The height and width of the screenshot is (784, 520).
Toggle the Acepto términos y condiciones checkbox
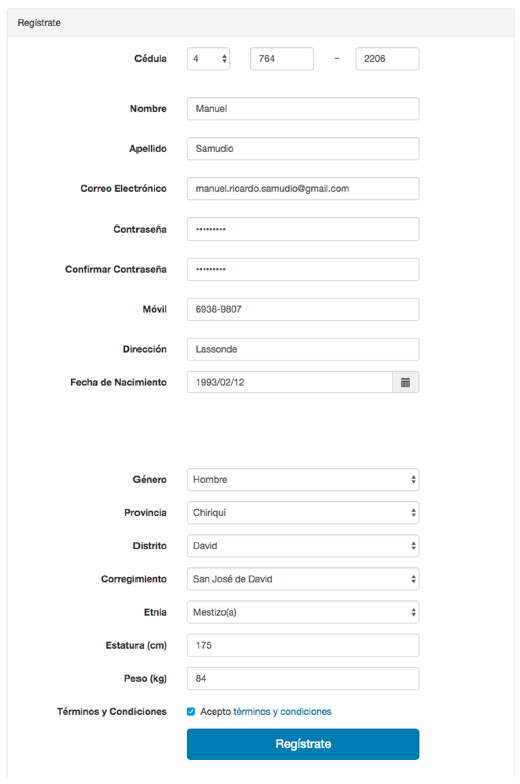pyautogui.click(x=191, y=712)
